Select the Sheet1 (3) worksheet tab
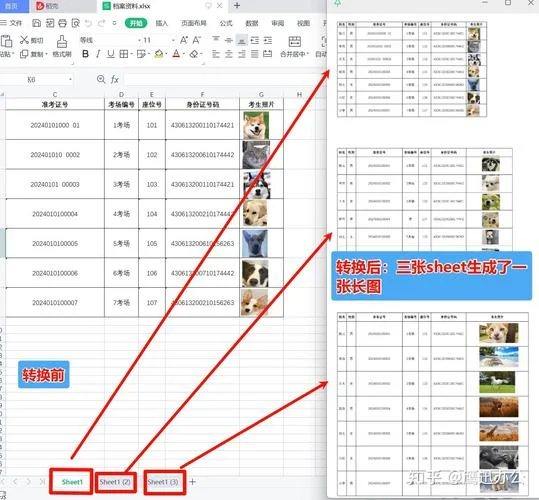 164,482
